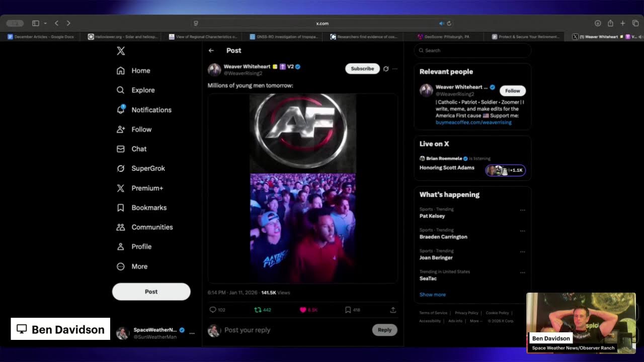644x362 pixels.
Task: Click Show more under What's happening
Action: pos(433,295)
